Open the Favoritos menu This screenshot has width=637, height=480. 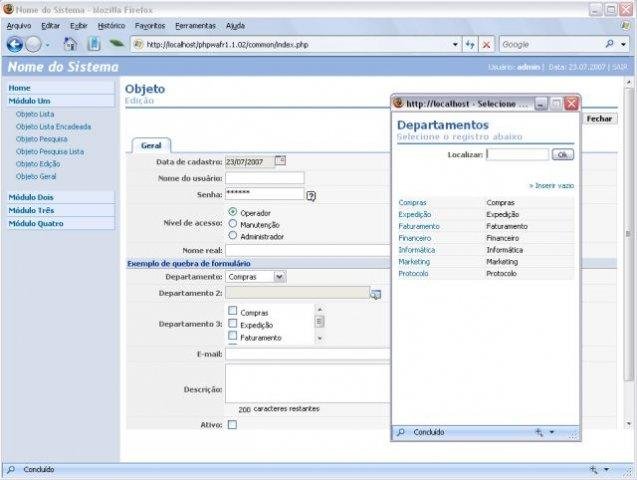pyautogui.click(x=150, y=26)
